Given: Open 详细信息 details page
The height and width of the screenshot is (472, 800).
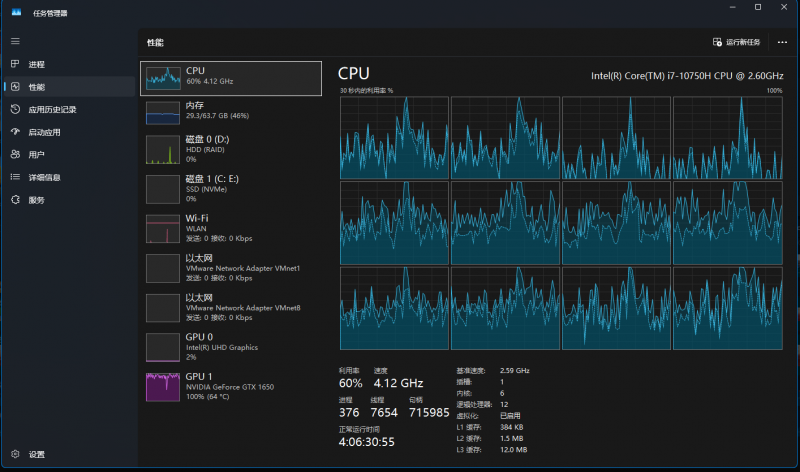Looking at the screenshot, I should pos(44,177).
